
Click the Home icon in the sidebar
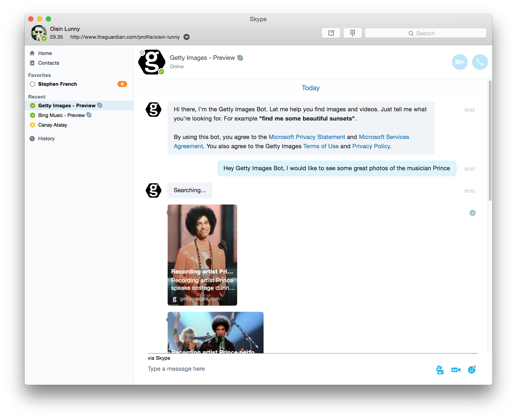tap(32, 53)
